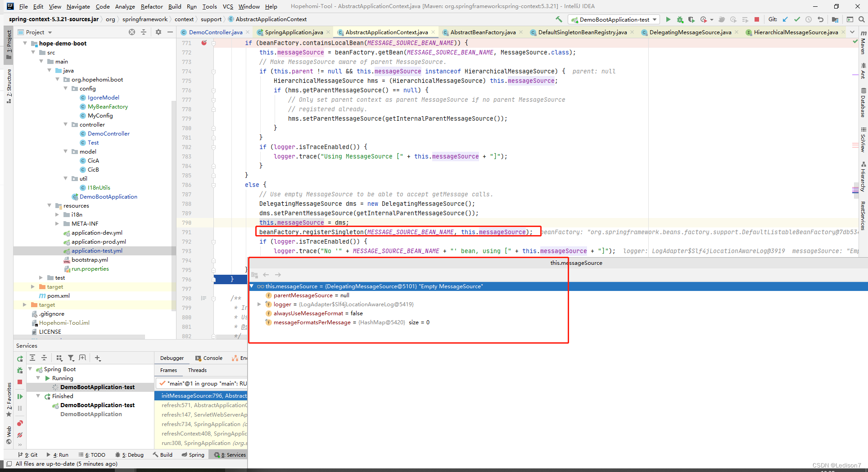Open the Maven side panel
The height and width of the screenshot is (472, 868).
click(863, 42)
